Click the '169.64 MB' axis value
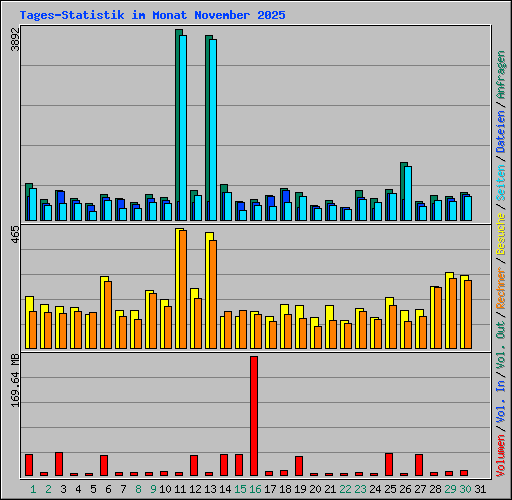Viewport: 512px width, 500px height. [15, 380]
